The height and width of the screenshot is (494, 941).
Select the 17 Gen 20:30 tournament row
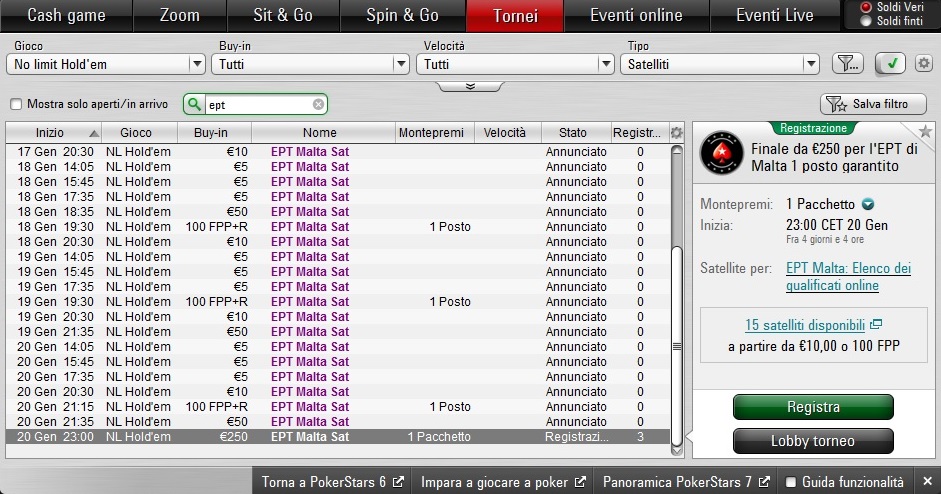tap(338, 152)
